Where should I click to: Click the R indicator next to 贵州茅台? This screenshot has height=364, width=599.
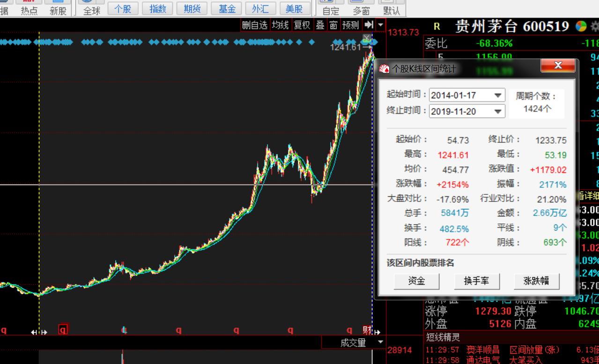tap(436, 27)
